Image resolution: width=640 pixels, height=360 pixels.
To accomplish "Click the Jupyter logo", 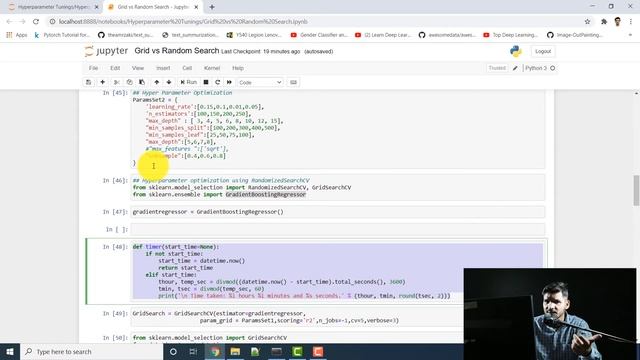I will click(106, 51).
